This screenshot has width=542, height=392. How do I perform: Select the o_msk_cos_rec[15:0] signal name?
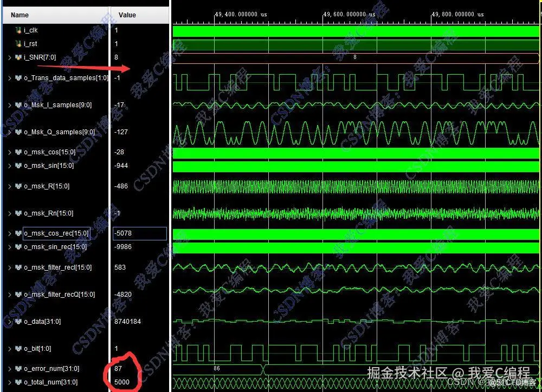click(56, 233)
